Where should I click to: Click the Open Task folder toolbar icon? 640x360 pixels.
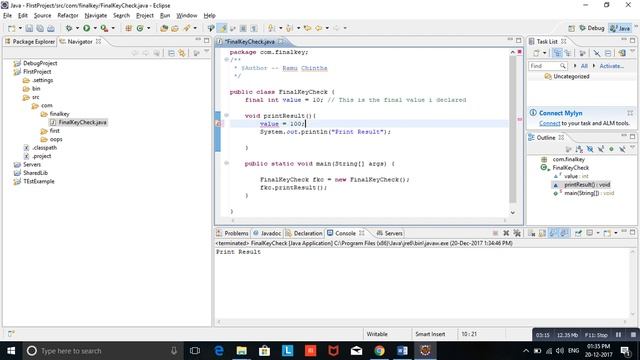[175, 28]
